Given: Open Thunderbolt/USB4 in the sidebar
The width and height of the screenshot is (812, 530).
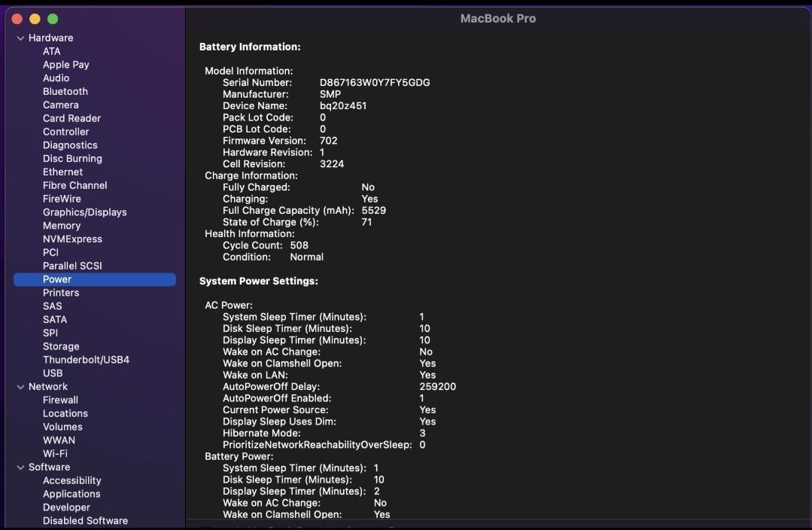Looking at the screenshot, I should pos(86,360).
